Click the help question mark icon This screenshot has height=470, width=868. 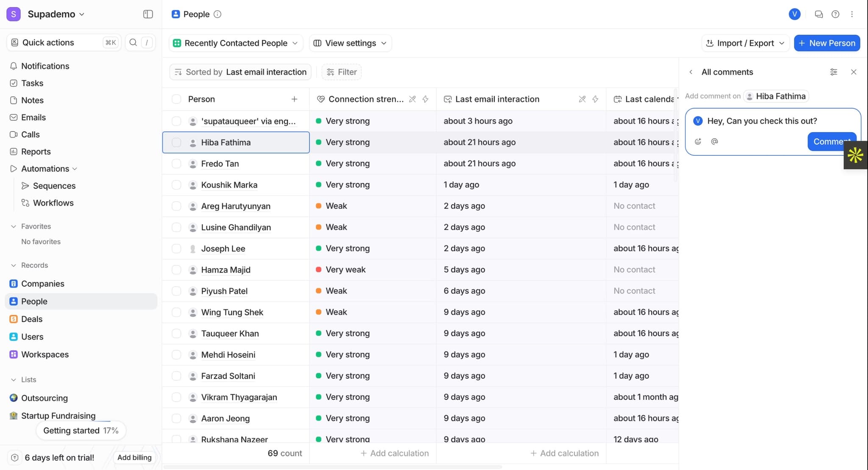(835, 14)
